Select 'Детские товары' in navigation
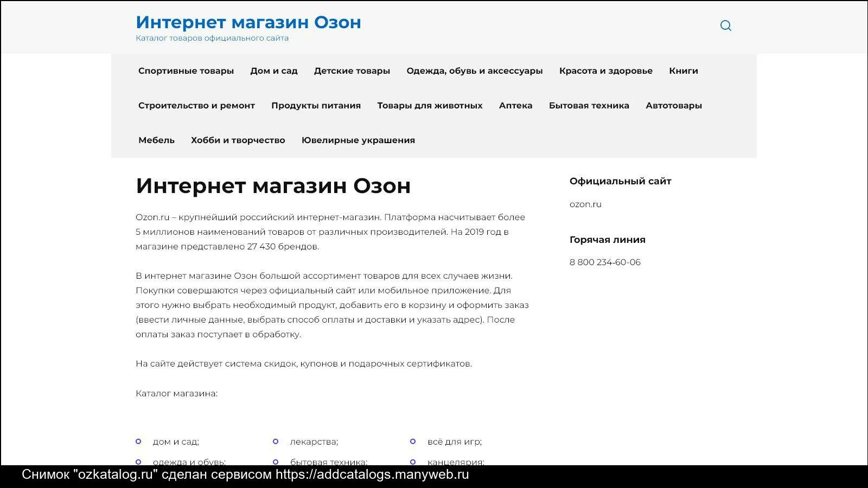 point(352,71)
